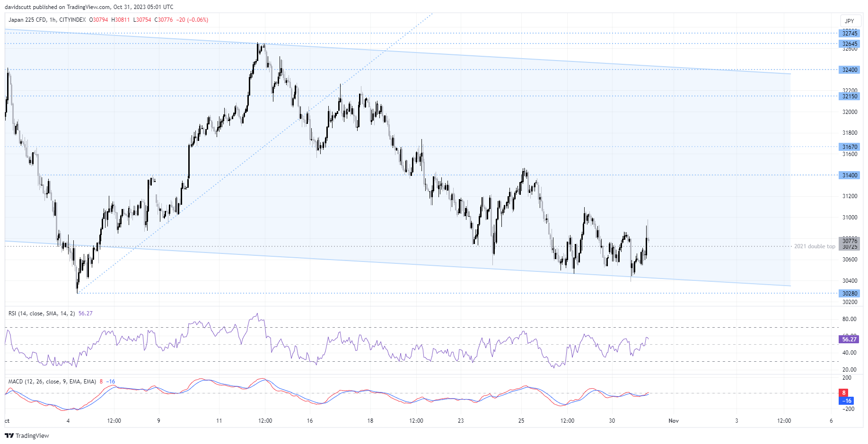The image size is (868, 444).
Task: Select the open value O30794
Action: (98, 20)
